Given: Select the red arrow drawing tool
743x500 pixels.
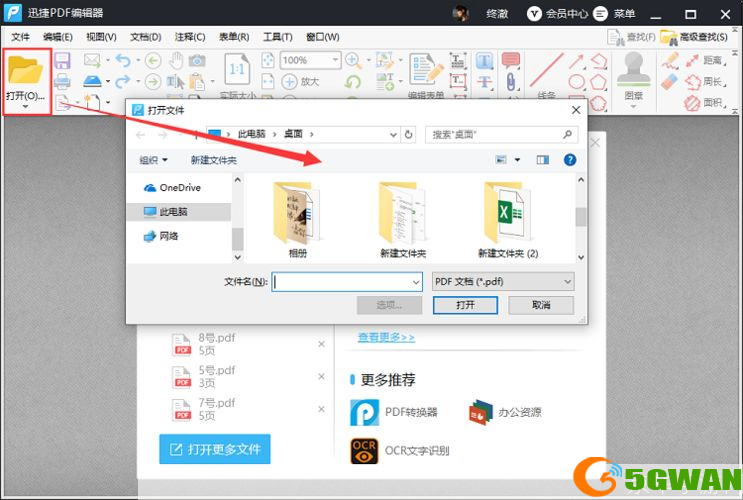Looking at the screenshot, I should point(576,61).
